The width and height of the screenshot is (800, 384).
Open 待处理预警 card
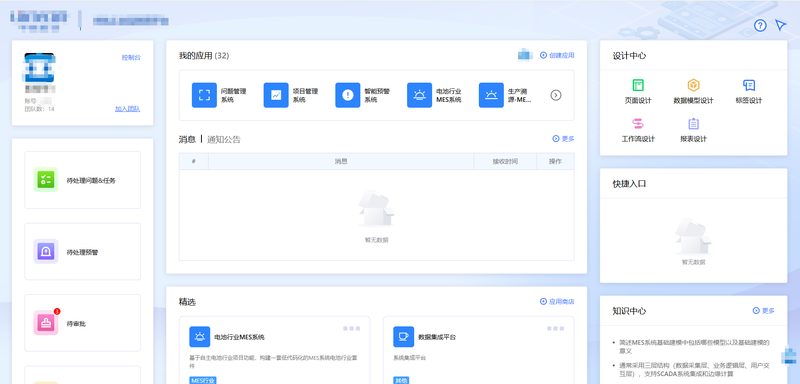(83, 251)
